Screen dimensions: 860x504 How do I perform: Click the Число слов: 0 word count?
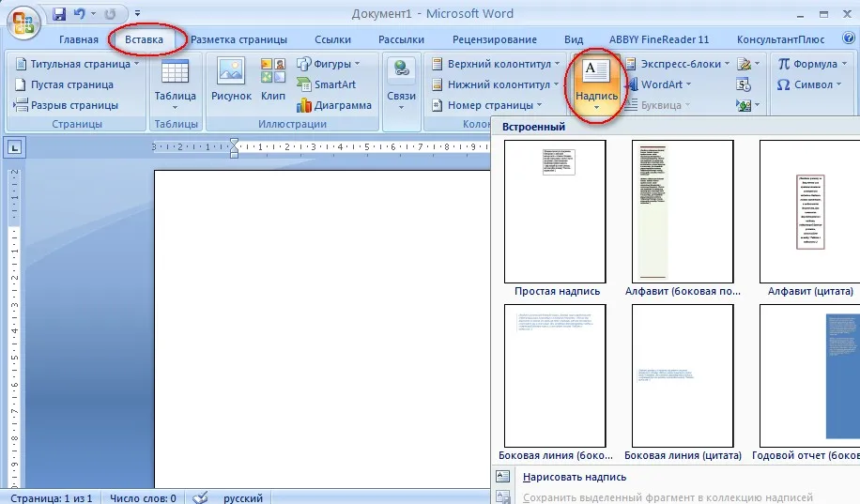143,498
